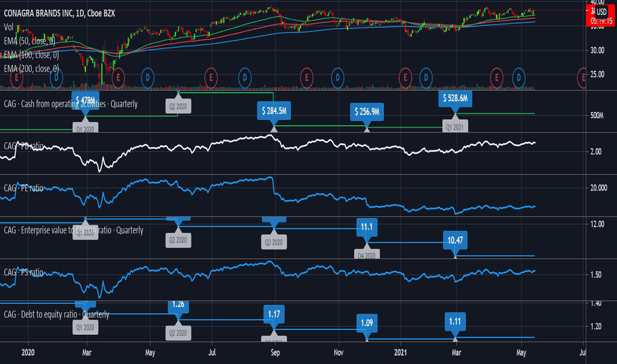Select the EMA (100, close, 0) legend
The width and height of the screenshot is (617, 364).
tap(32, 55)
